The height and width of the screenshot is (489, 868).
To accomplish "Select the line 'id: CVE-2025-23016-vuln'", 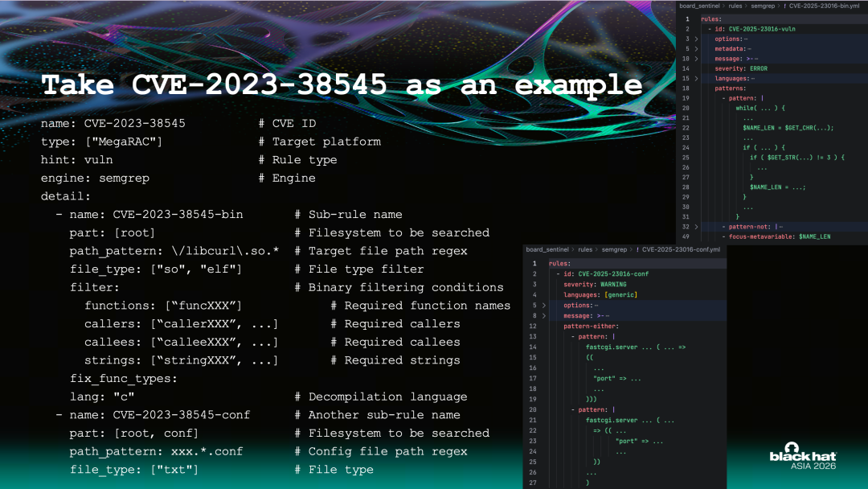I will pos(755,29).
